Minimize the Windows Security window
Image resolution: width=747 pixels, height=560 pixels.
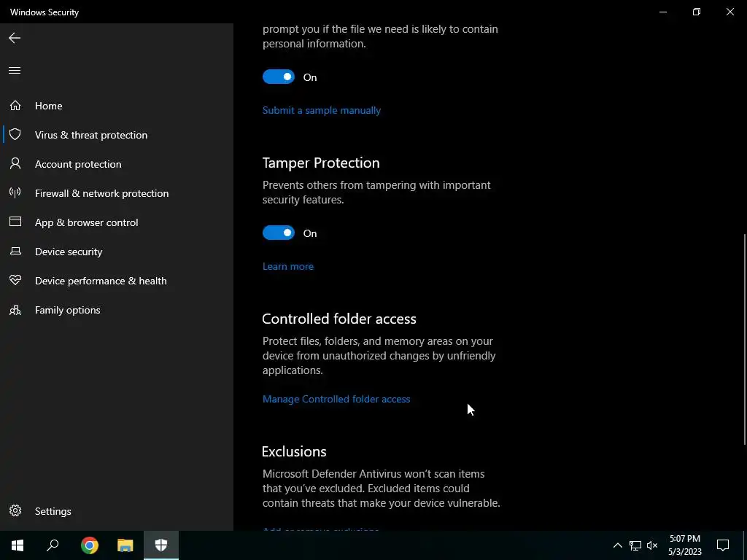coord(662,12)
